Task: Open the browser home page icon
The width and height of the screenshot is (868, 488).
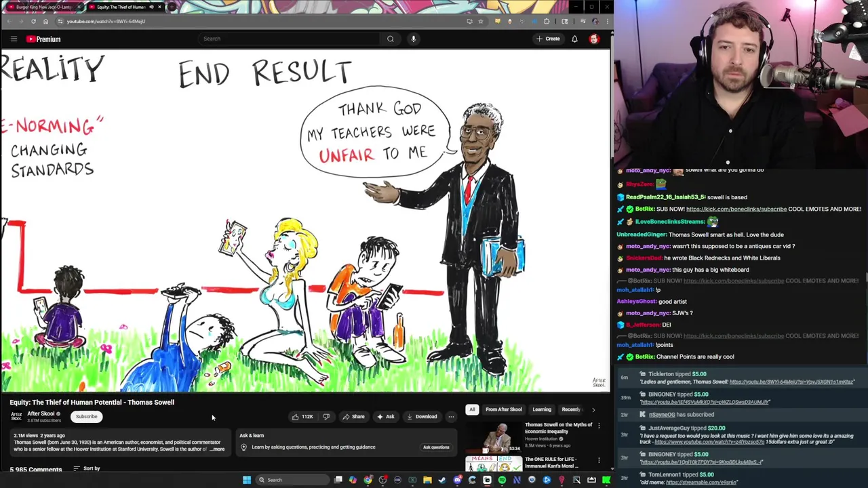Action: click(45, 21)
